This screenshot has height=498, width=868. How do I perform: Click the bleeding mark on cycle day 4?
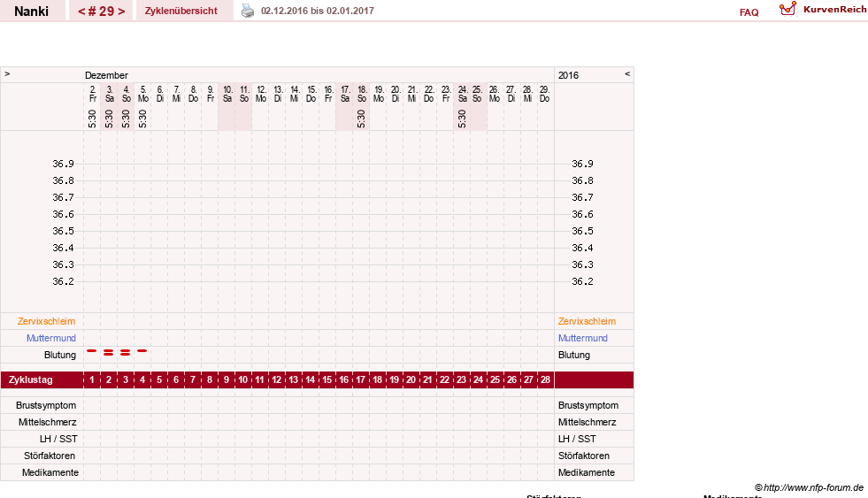tap(142, 351)
